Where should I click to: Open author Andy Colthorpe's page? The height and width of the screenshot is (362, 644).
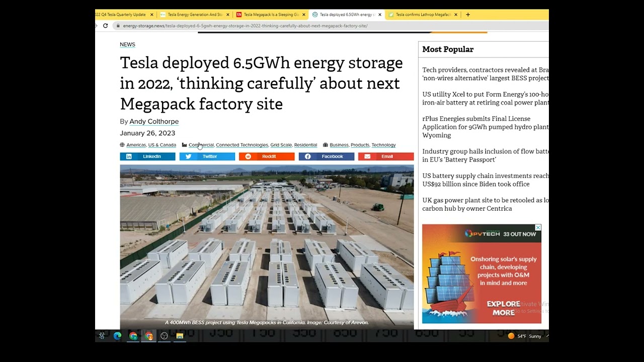(x=154, y=122)
